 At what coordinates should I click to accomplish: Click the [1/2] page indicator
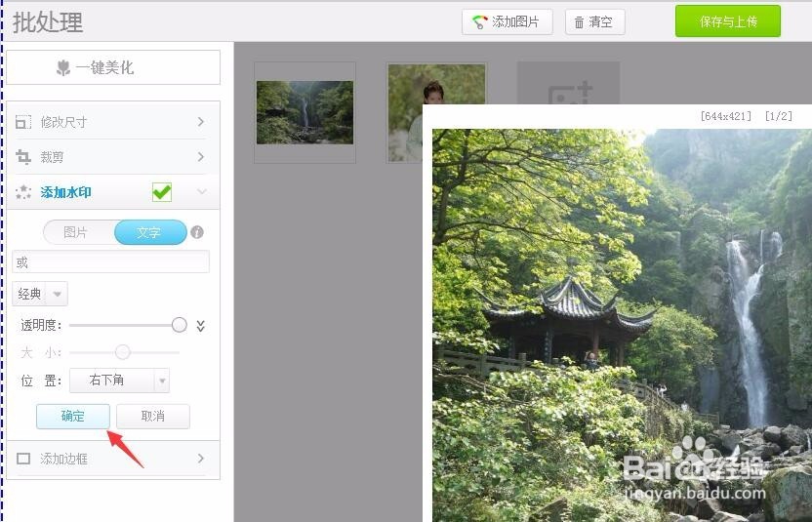(x=779, y=116)
